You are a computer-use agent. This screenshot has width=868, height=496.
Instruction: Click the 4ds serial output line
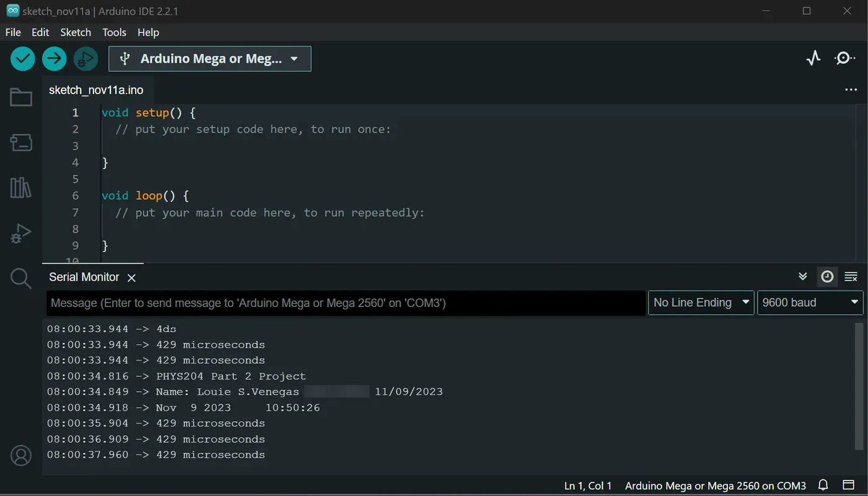(112, 329)
